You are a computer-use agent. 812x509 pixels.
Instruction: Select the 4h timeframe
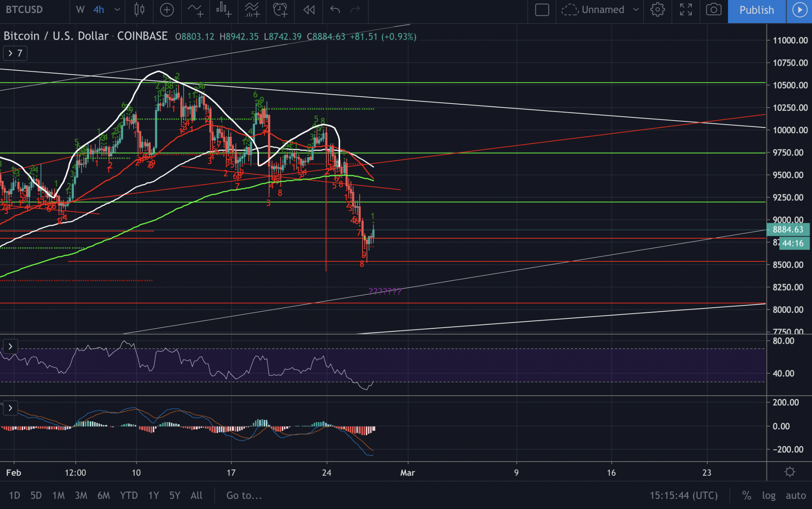[x=99, y=10]
